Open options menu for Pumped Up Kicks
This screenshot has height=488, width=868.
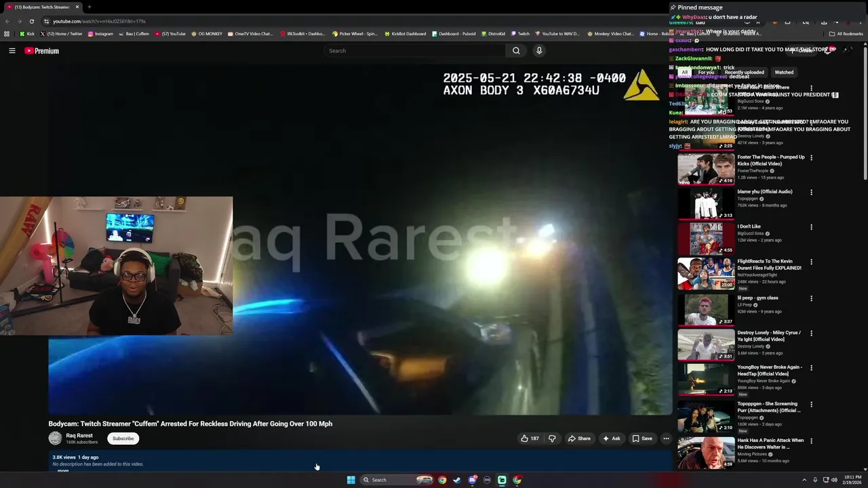[811, 158]
